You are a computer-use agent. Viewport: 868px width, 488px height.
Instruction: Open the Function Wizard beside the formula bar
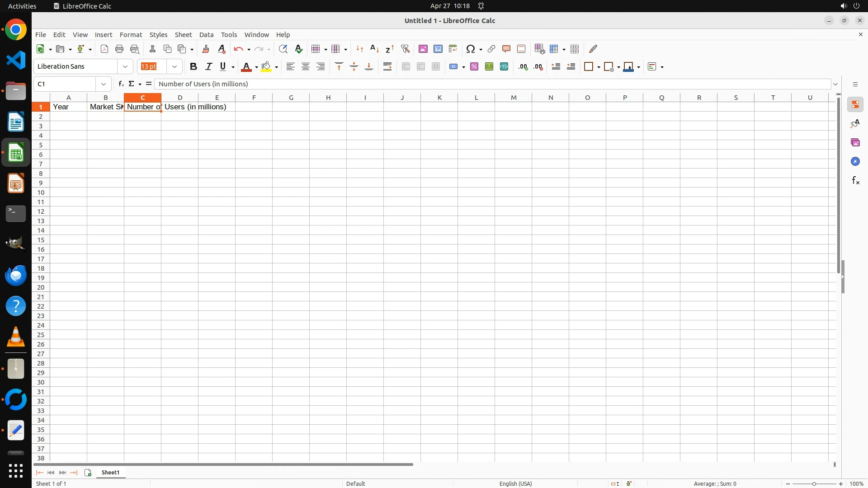click(121, 84)
